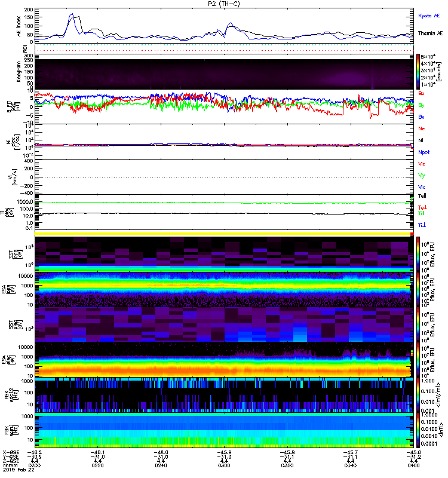Click the FBK edc12 mV/m color bar
Viewport: 448px width, 478px height.
418,395
